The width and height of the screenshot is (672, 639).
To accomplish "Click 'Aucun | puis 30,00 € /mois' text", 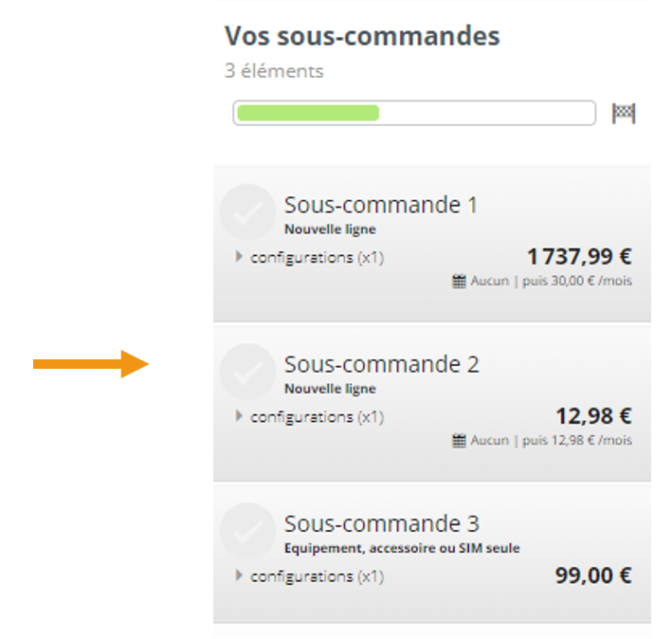I will (551, 282).
